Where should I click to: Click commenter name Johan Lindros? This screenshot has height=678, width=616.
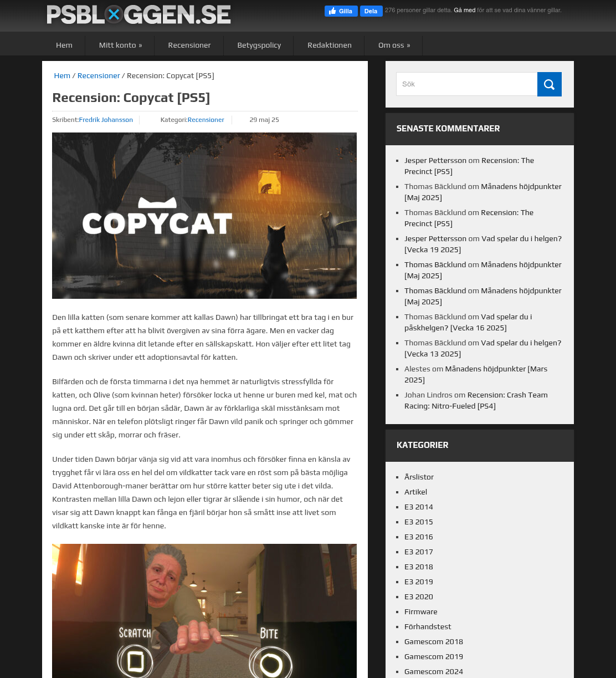click(428, 395)
